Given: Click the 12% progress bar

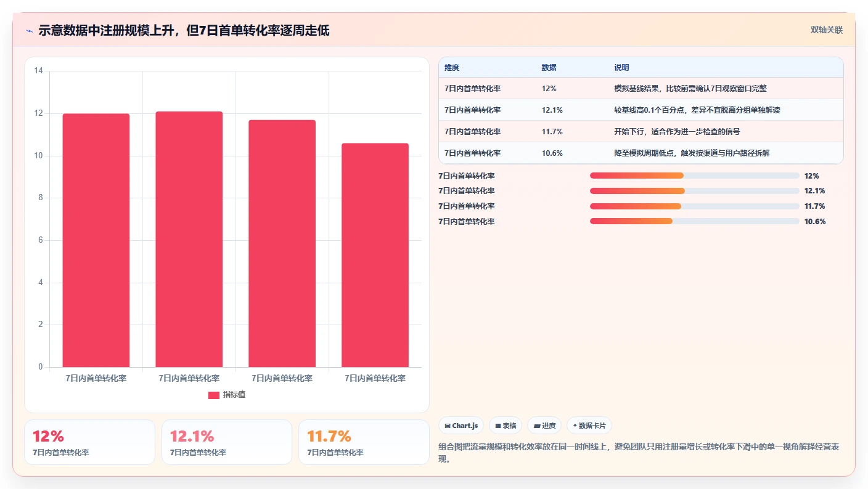Looking at the screenshot, I should click(695, 176).
